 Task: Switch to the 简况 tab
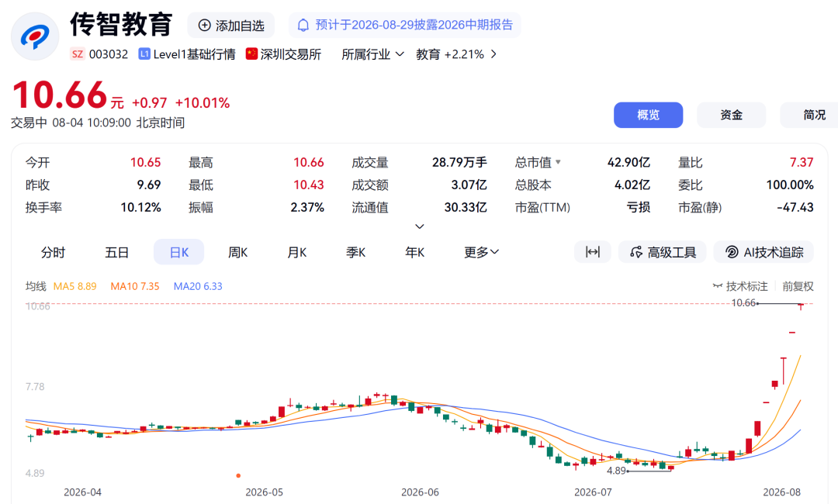(809, 115)
